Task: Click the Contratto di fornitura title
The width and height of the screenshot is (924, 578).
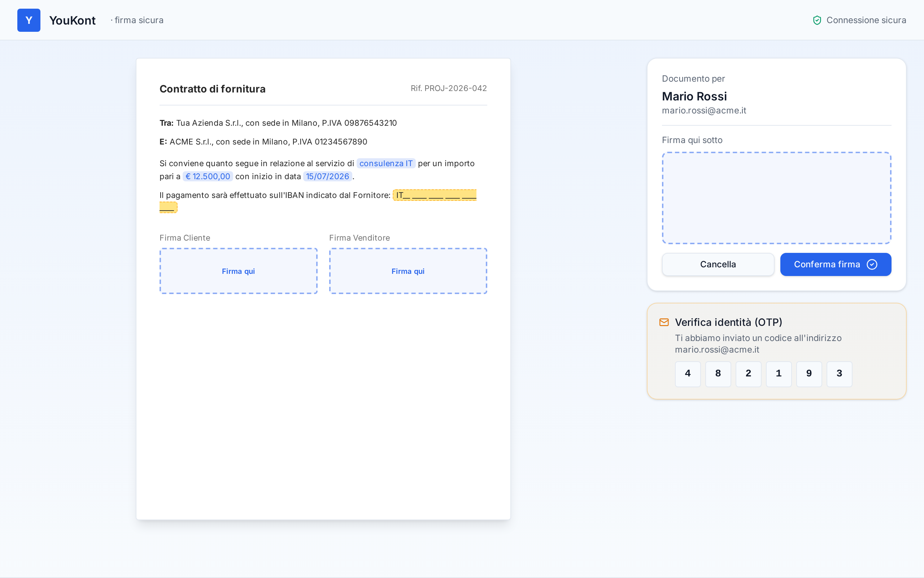Action: (212, 89)
